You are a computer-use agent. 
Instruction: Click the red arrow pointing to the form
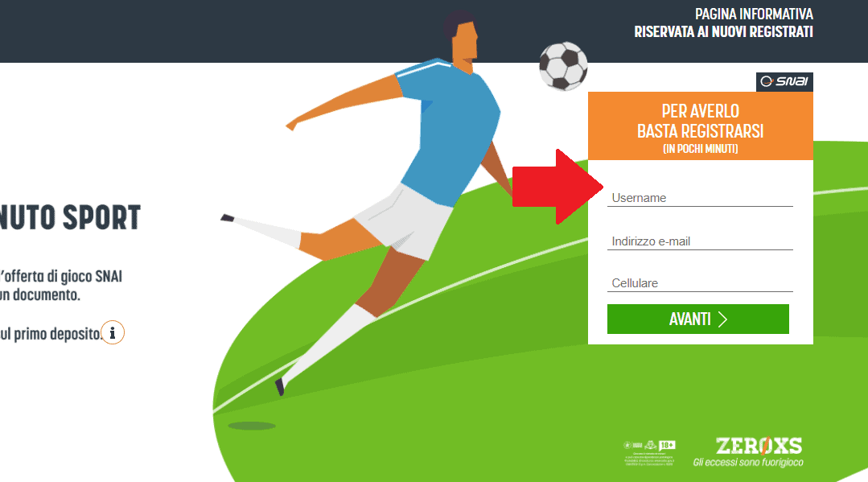[x=557, y=187]
